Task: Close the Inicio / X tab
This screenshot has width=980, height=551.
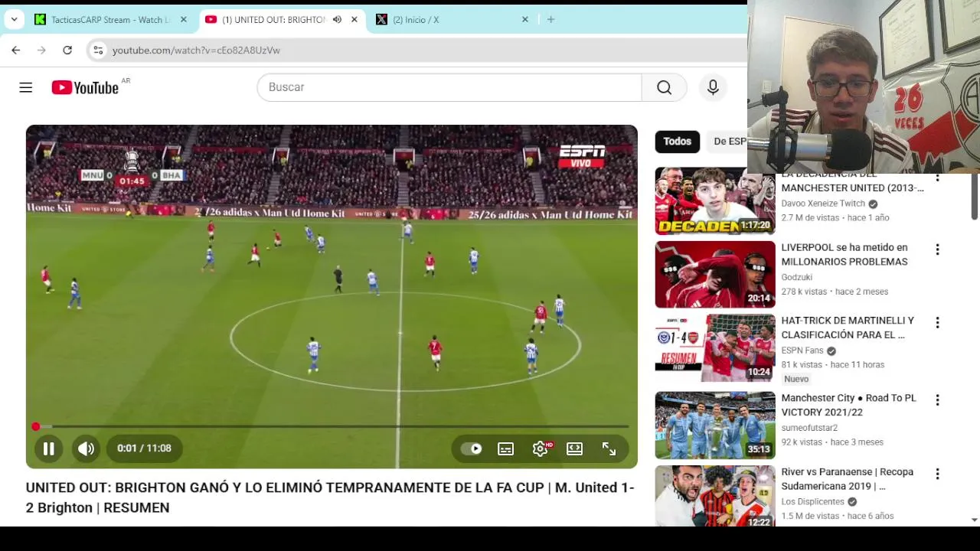Action: tap(525, 19)
